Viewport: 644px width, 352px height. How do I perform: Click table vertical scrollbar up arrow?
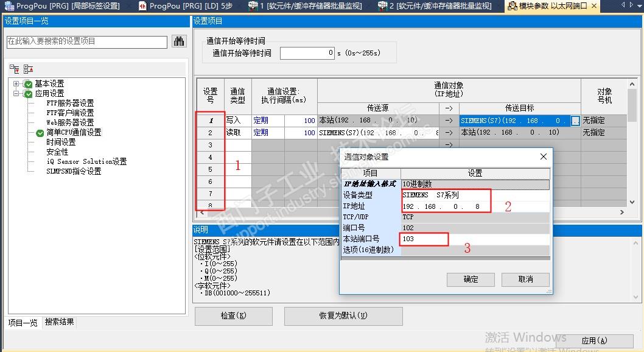632,84
